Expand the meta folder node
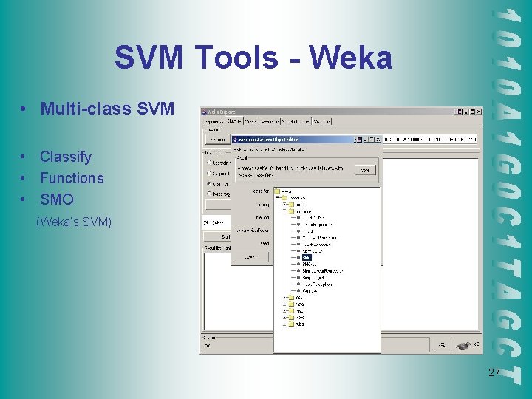 284,304
